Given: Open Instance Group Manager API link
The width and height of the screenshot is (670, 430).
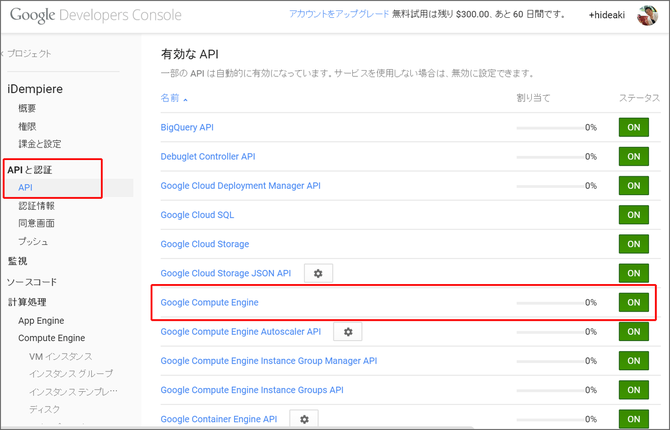Looking at the screenshot, I should pyautogui.click(x=269, y=361).
